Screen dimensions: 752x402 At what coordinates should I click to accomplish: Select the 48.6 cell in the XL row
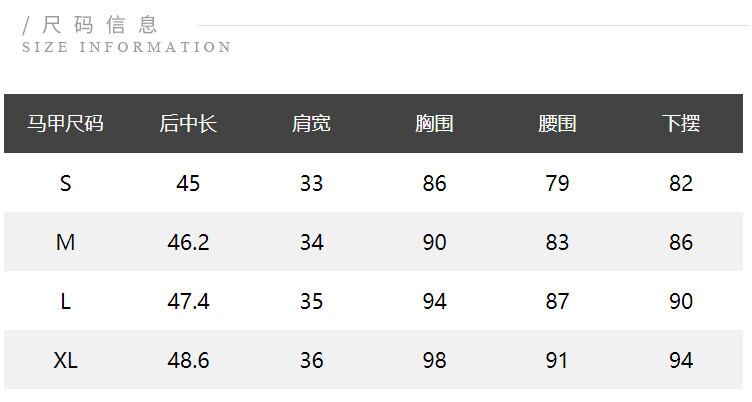click(188, 360)
